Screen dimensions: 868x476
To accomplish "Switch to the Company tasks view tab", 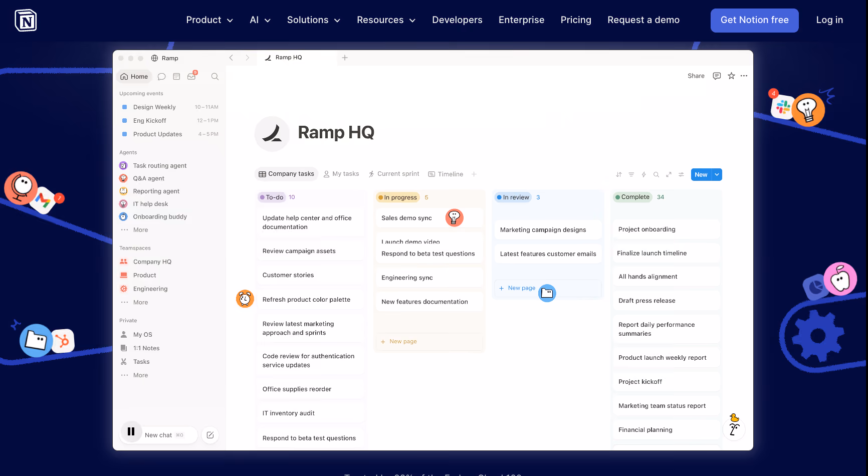I will pyautogui.click(x=287, y=174).
